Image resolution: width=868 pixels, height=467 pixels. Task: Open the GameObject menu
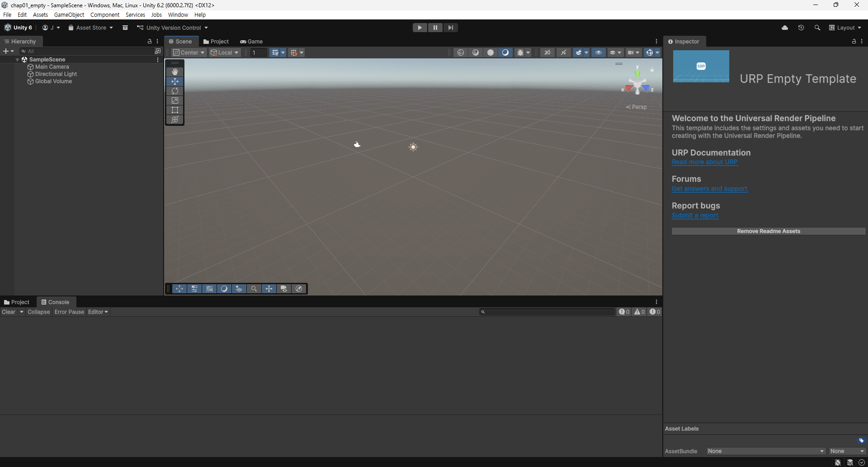coord(69,14)
